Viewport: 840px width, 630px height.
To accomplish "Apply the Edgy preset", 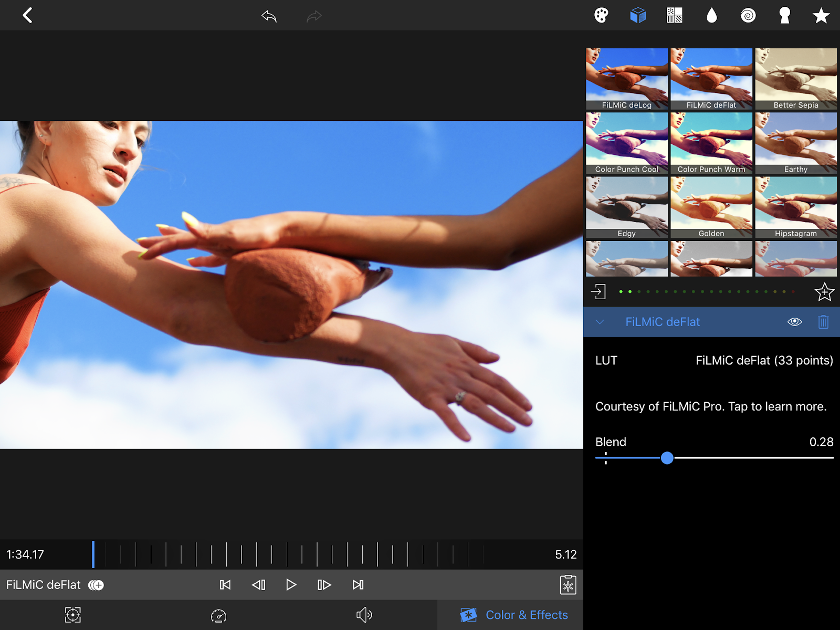I will coord(627,207).
